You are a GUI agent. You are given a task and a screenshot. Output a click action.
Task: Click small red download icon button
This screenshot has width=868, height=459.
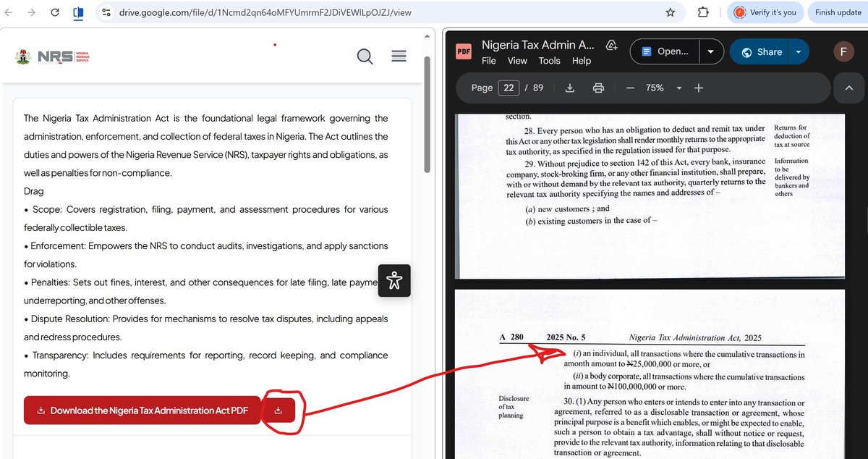[279, 410]
